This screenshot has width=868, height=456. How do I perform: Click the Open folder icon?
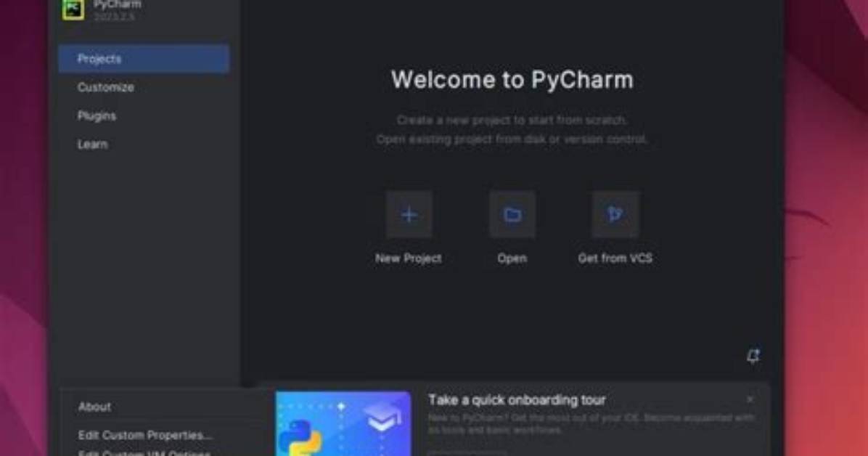pos(512,214)
